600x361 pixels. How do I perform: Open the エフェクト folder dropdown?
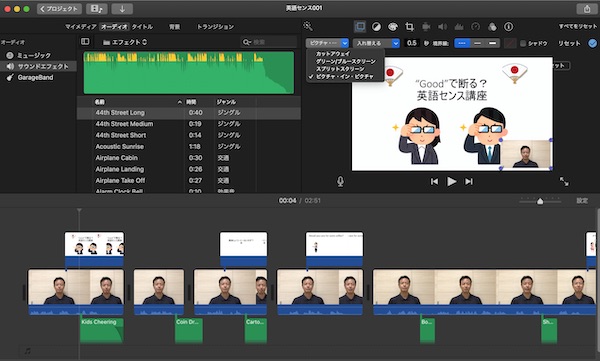coord(125,42)
